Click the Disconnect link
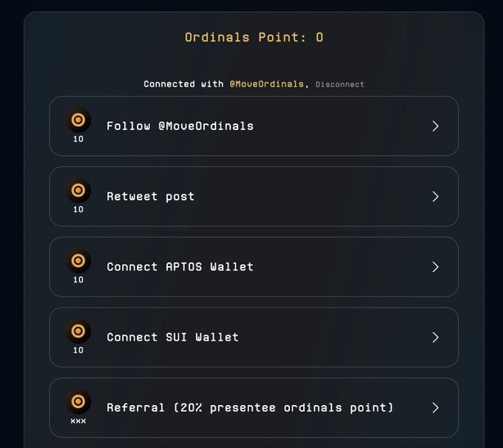The height and width of the screenshot is (448, 503). 340,84
